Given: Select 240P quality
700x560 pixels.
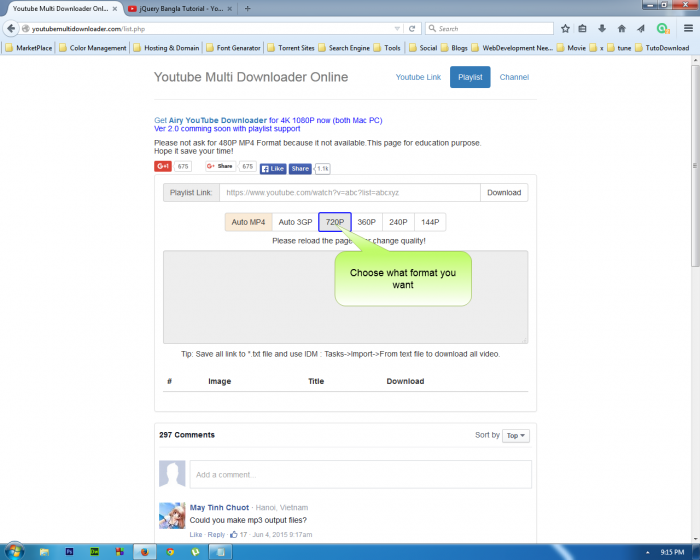Looking at the screenshot, I should tap(398, 222).
